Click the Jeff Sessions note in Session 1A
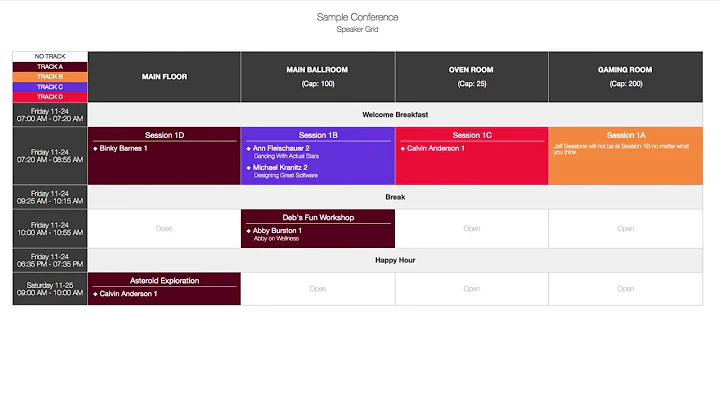The width and height of the screenshot is (720, 404). (x=621, y=149)
